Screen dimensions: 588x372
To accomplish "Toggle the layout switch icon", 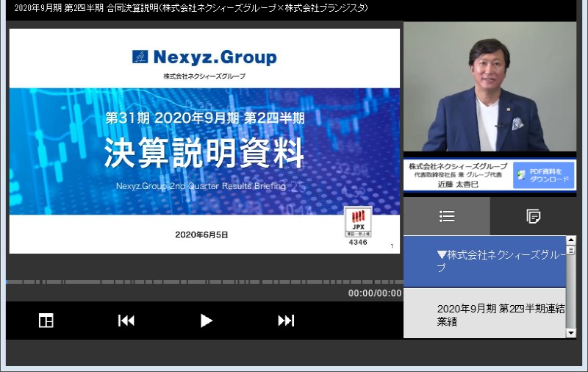I will click(x=46, y=321).
